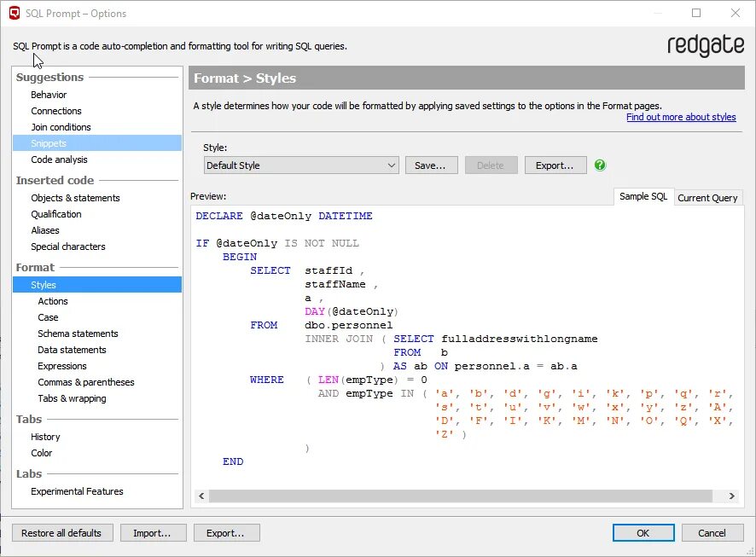
Task: Click the Cancel button
Action: click(712, 533)
